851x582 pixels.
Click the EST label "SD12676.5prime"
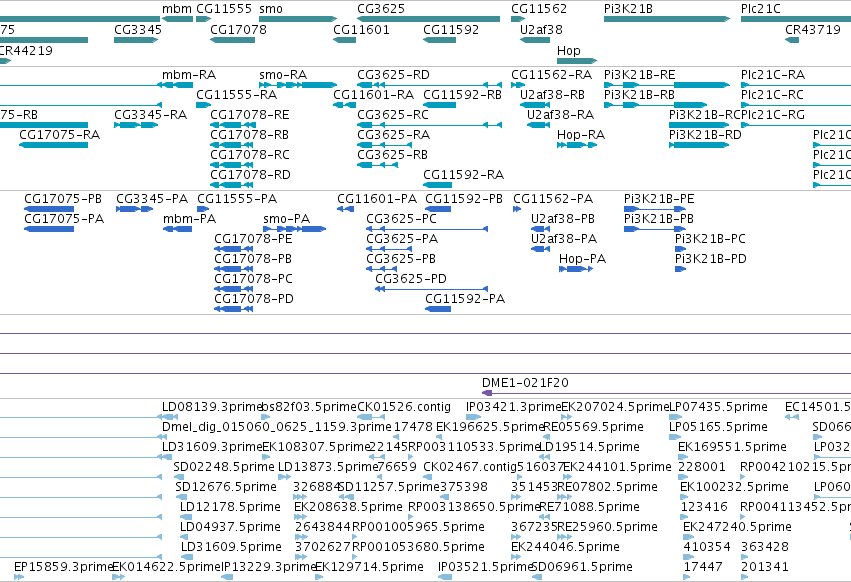226,487
